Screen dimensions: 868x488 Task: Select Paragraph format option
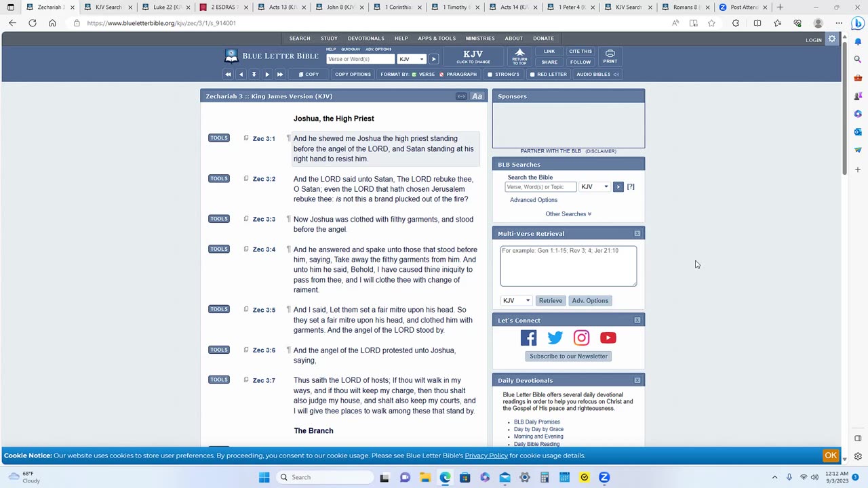click(x=458, y=75)
